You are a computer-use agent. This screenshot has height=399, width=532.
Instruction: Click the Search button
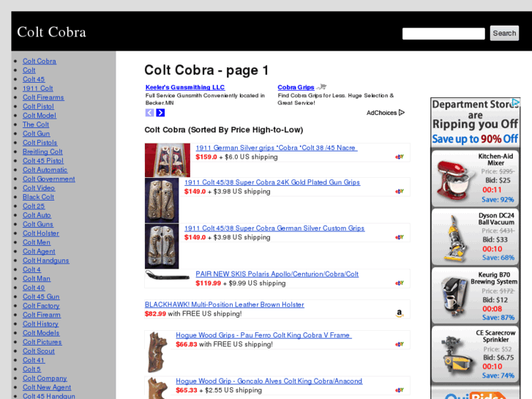tap(504, 33)
